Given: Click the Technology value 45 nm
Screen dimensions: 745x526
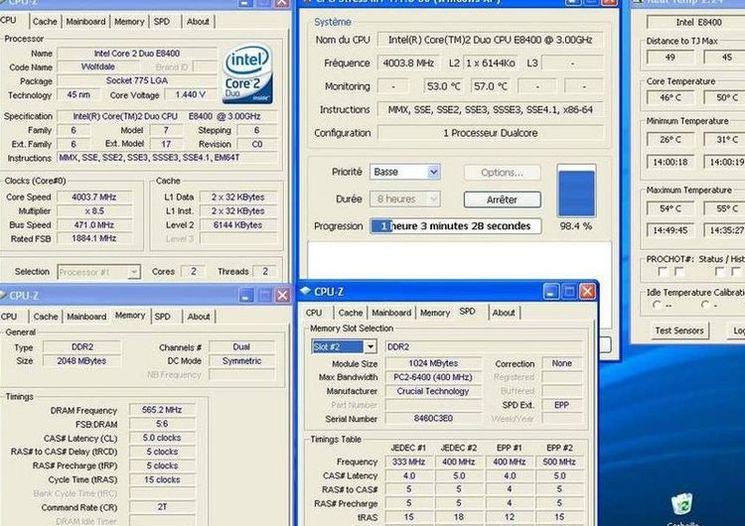Looking at the screenshot, I should point(78,95).
